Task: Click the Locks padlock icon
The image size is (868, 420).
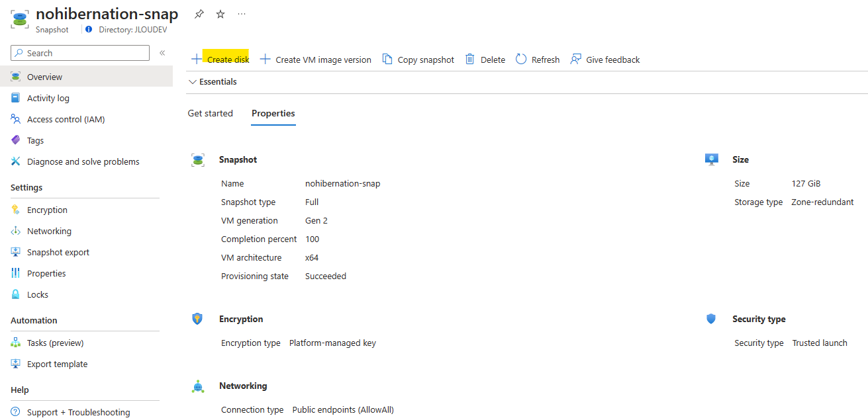Action: (16, 294)
